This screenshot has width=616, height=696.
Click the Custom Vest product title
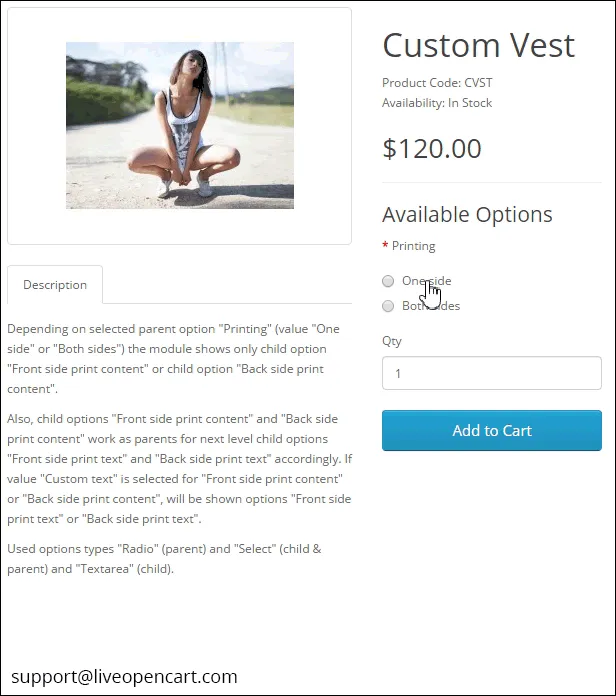pyautogui.click(x=478, y=45)
